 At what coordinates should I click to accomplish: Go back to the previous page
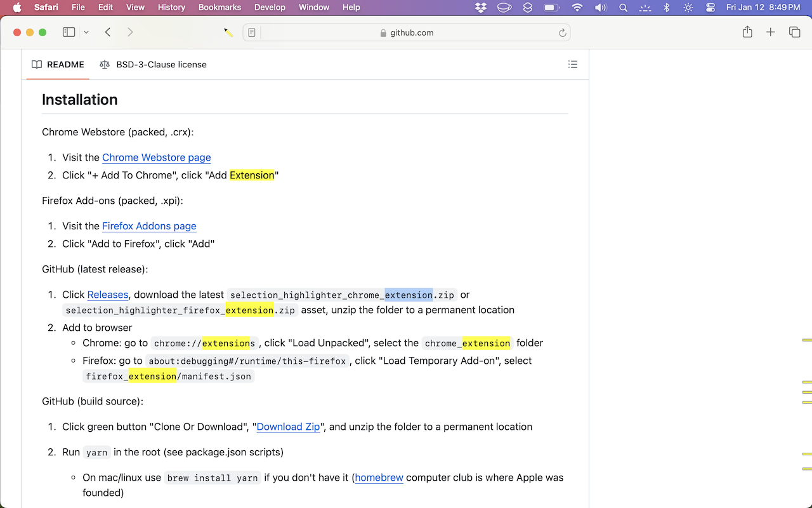click(108, 32)
